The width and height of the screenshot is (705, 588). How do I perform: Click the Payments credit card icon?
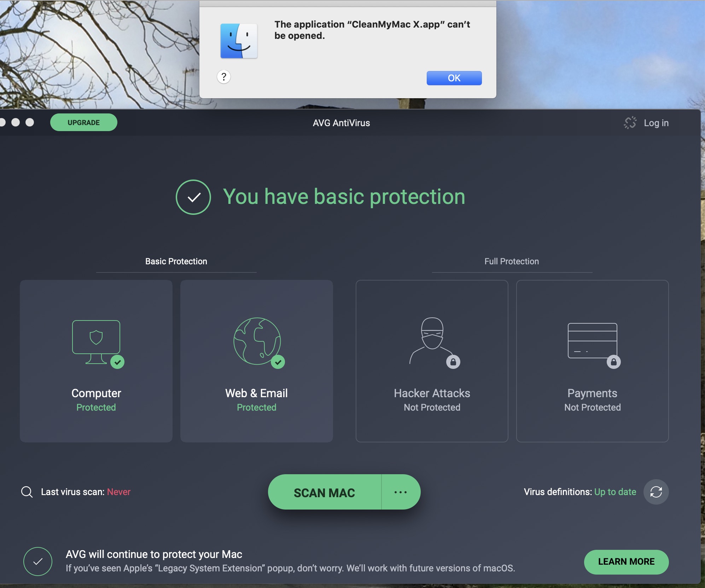[592, 340]
